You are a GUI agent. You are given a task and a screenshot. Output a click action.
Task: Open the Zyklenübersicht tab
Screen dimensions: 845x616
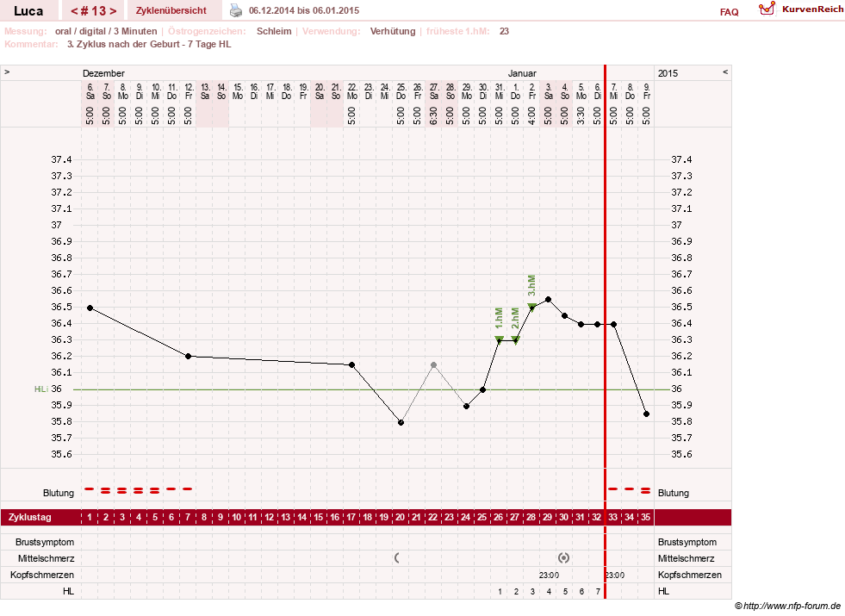(x=171, y=11)
